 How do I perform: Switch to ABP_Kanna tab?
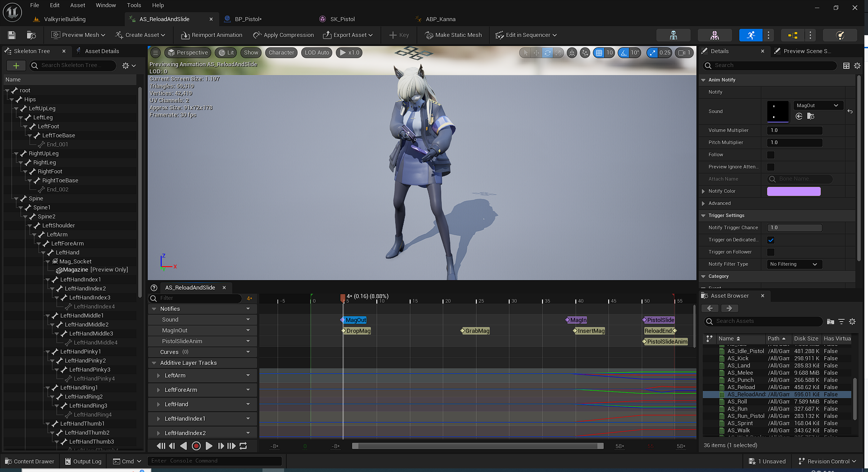[440, 19]
